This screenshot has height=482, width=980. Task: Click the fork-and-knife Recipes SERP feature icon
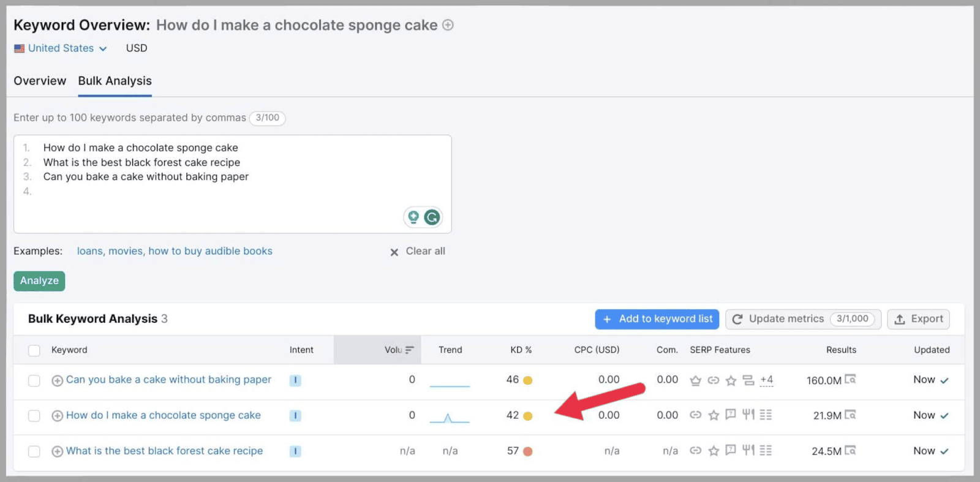point(748,415)
